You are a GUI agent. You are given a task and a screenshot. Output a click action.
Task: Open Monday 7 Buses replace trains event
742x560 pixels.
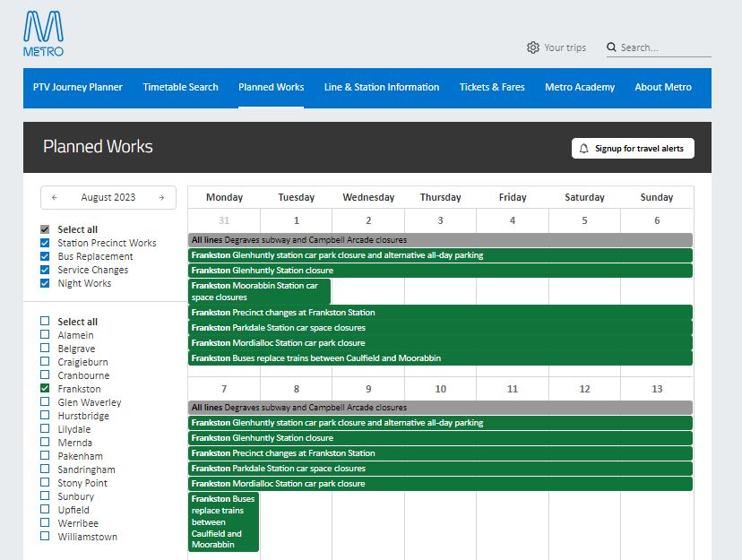223,521
